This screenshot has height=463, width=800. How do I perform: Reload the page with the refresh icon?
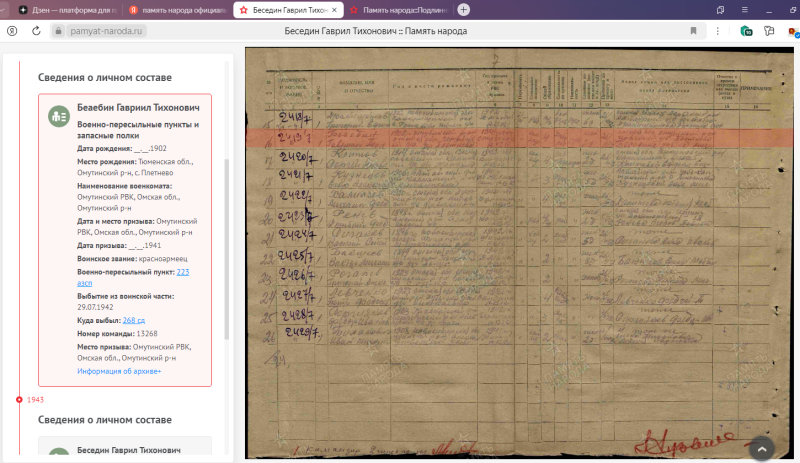pos(35,31)
